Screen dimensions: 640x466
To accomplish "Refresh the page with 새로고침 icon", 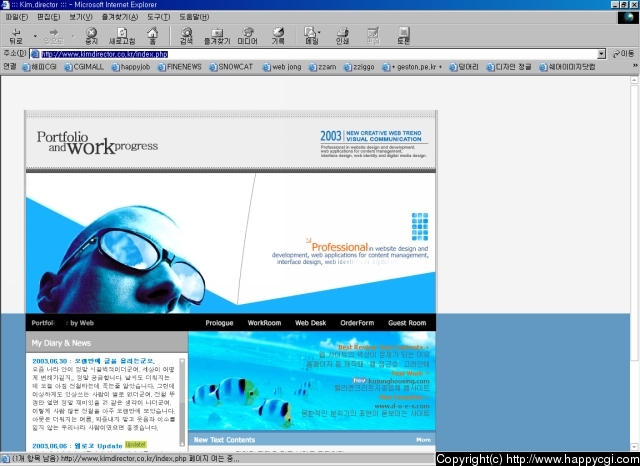I will 122,36.
